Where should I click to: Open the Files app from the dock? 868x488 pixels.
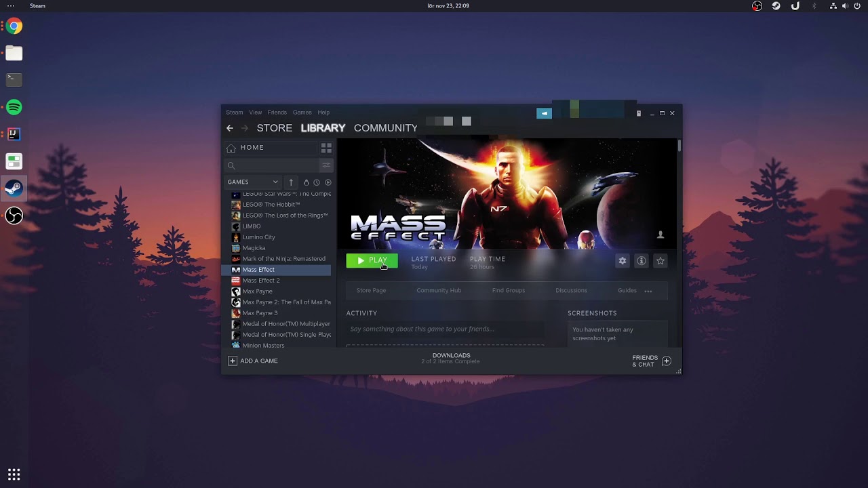click(14, 53)
